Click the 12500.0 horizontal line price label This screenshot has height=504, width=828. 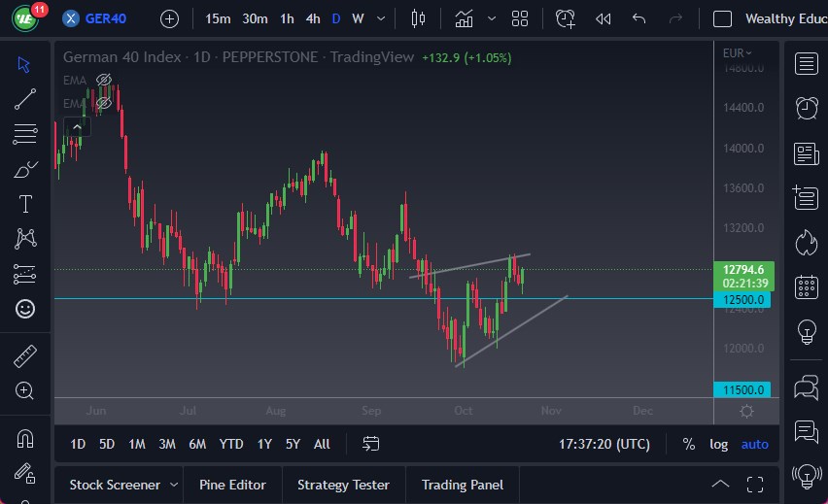[742, 300]
